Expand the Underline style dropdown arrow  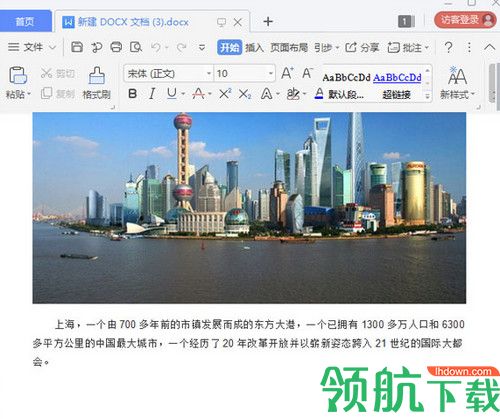point(183,94)
